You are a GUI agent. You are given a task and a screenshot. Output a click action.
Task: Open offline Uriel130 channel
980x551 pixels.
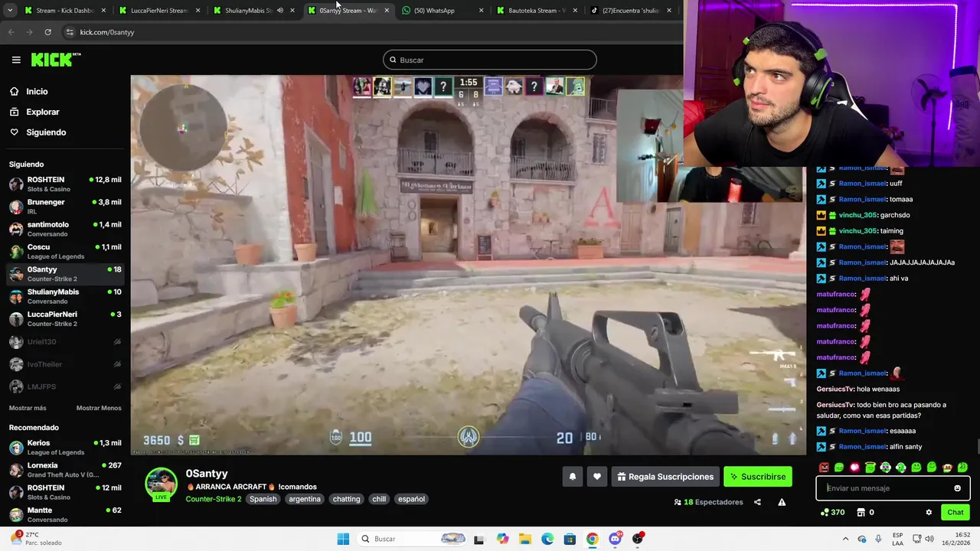[x=65, y=341]
